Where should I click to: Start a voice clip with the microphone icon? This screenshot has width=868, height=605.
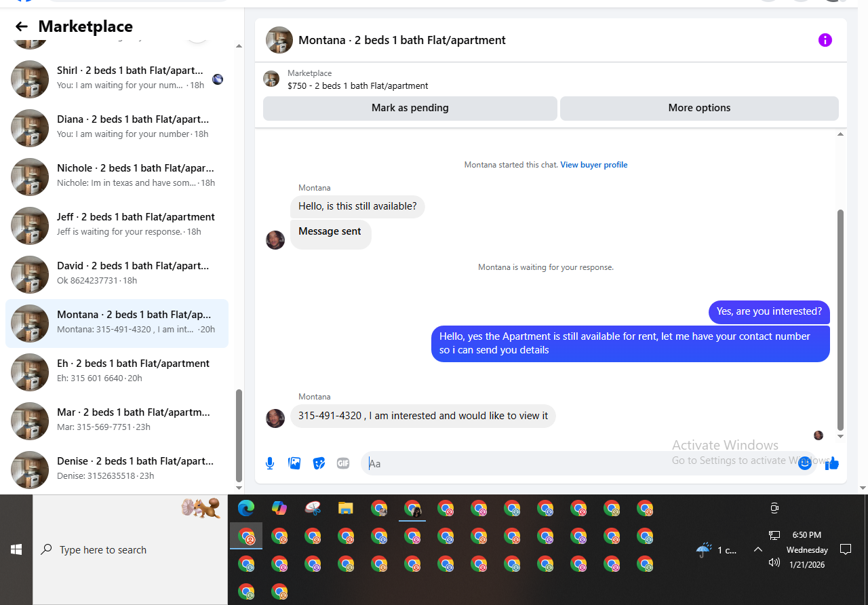coord(270,463)
